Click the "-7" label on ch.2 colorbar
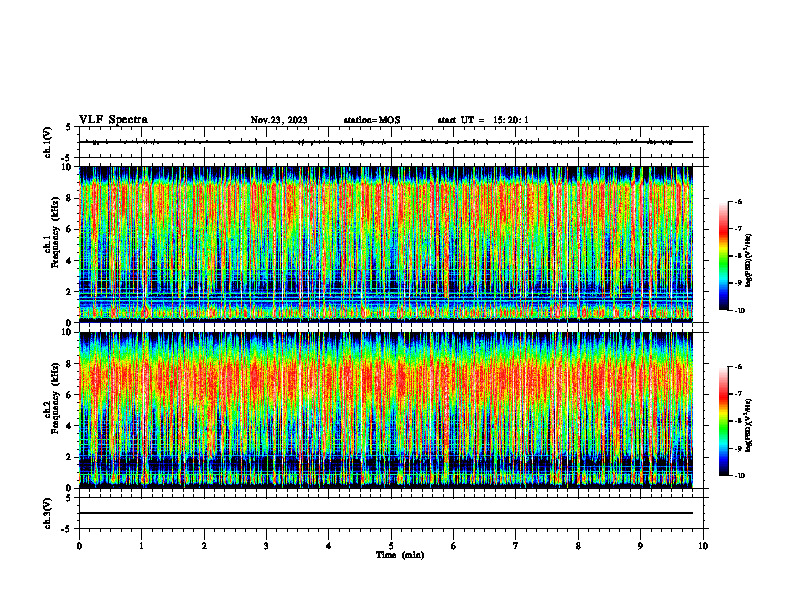This screenshot has height=612, width=792. (x=738, y=393)
